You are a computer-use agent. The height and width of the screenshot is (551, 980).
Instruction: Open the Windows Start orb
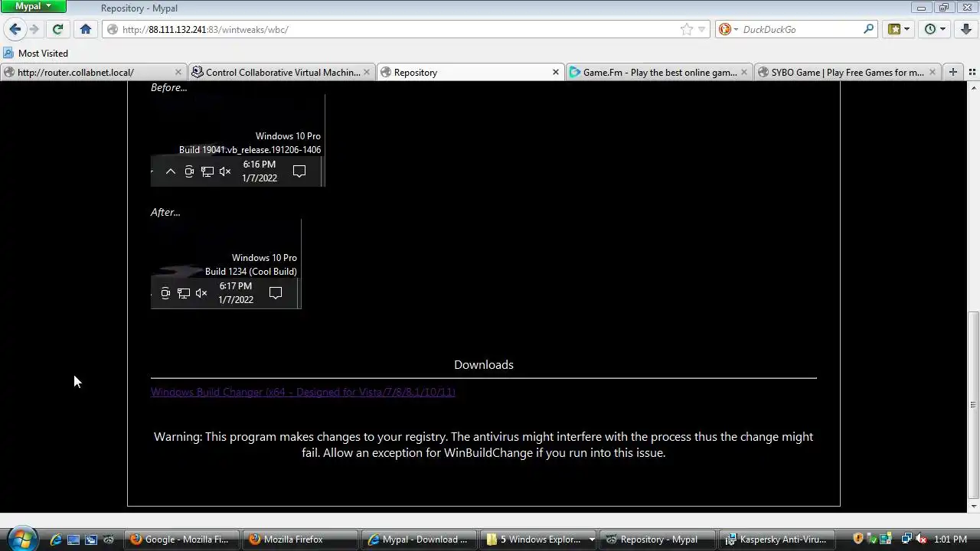point(21,539)
